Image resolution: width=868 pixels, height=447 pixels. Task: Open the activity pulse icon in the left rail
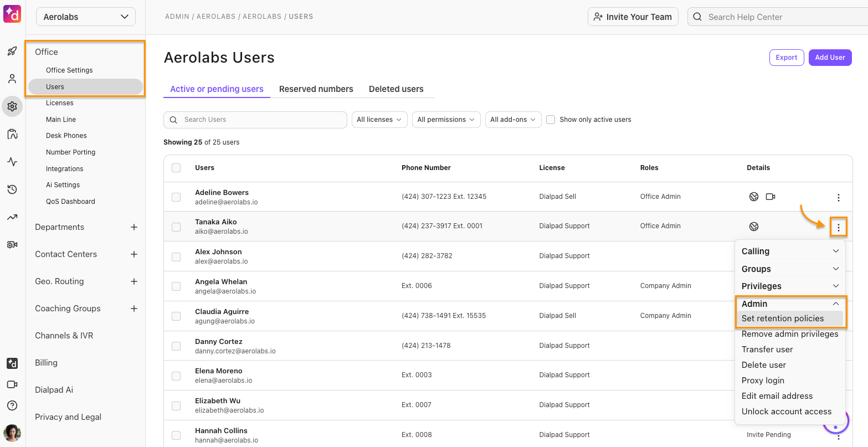tap(12, 162)
